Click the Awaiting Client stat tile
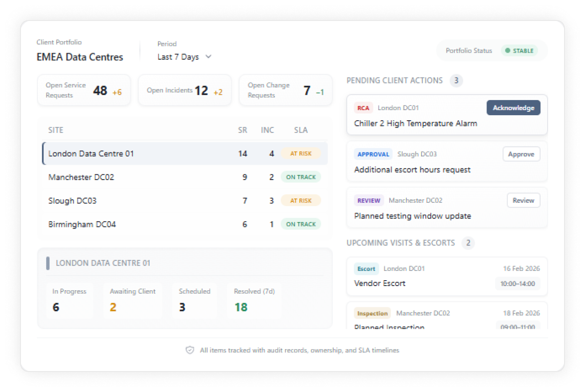 pos(132,301)
